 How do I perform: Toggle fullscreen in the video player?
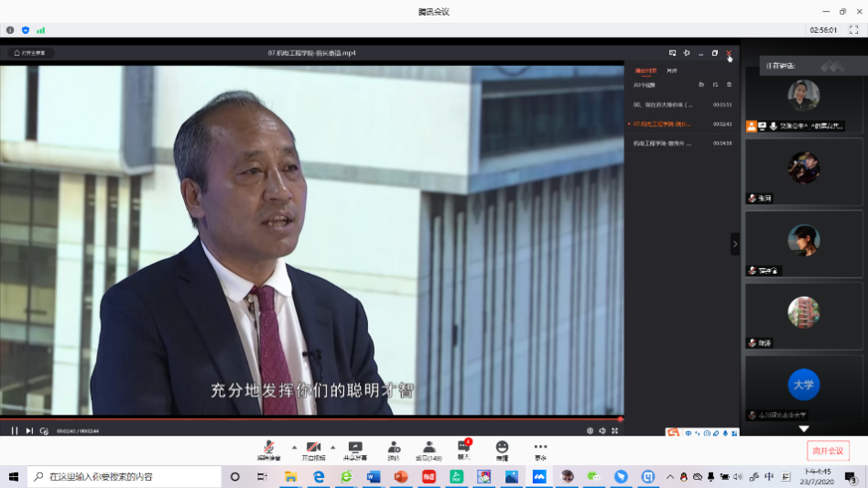coord(614,430)
